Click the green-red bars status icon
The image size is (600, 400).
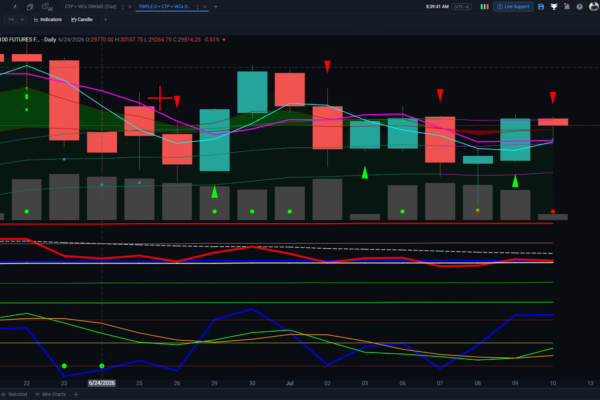[x=484, y=7]
